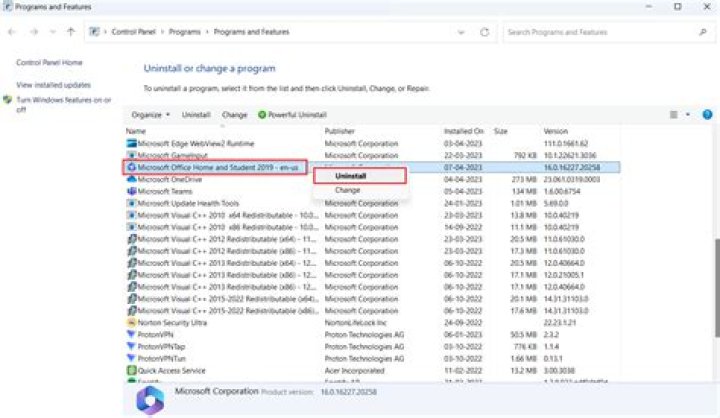This screenshot has height=418, width=720.
Task: Click the large Microsoft 365 details icon
Action: point(150,400)
